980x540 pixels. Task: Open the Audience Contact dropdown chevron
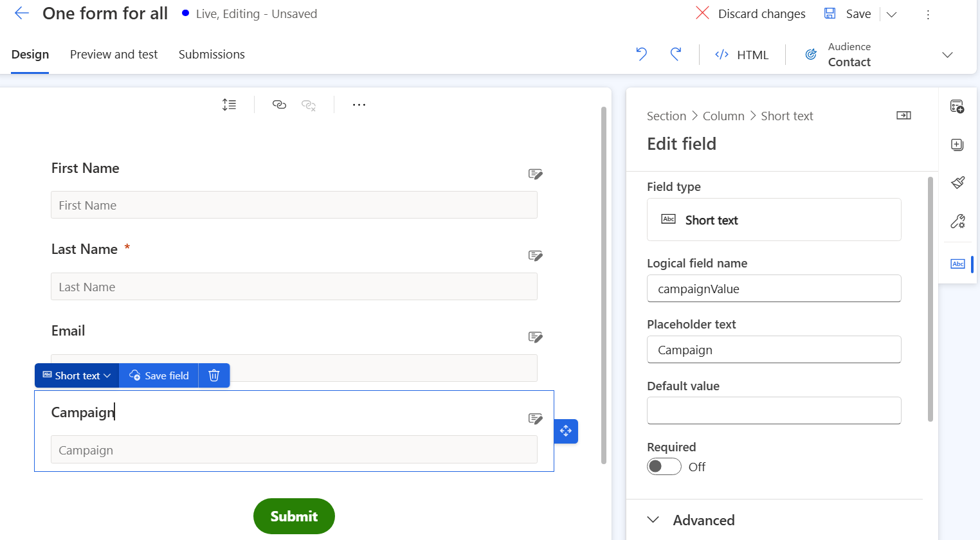[947, 55]
